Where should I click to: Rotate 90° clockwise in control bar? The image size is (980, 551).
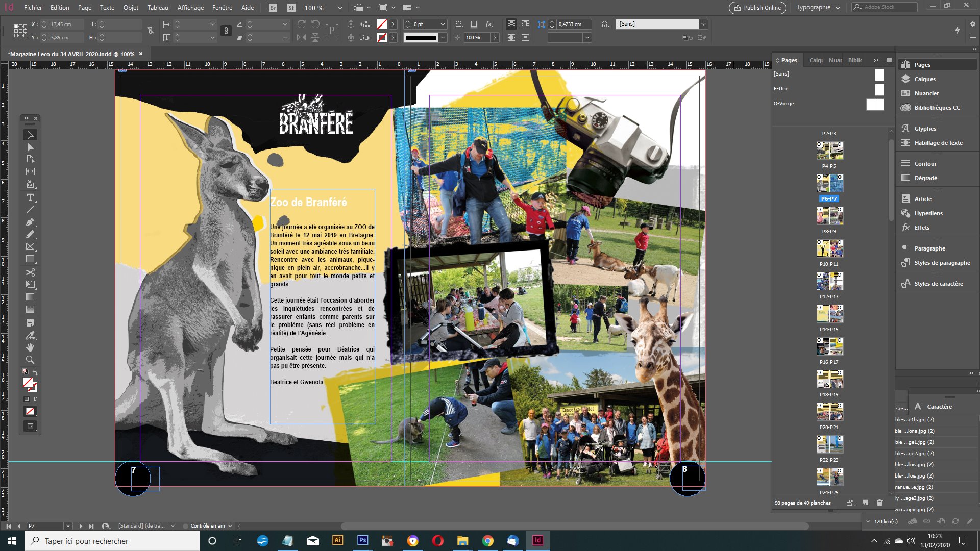(302, 24)
